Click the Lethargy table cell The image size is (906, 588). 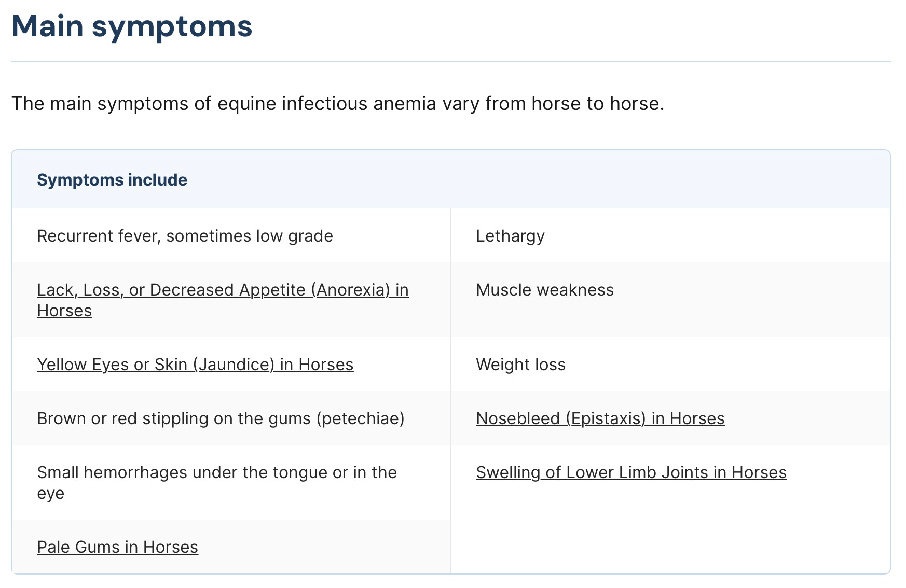click(510, 236)
